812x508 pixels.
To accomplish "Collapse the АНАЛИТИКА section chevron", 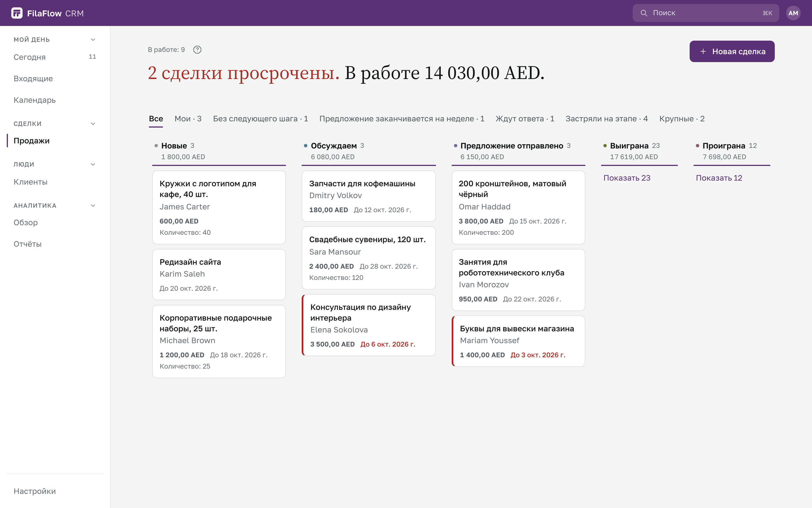I will coord(93,206).
